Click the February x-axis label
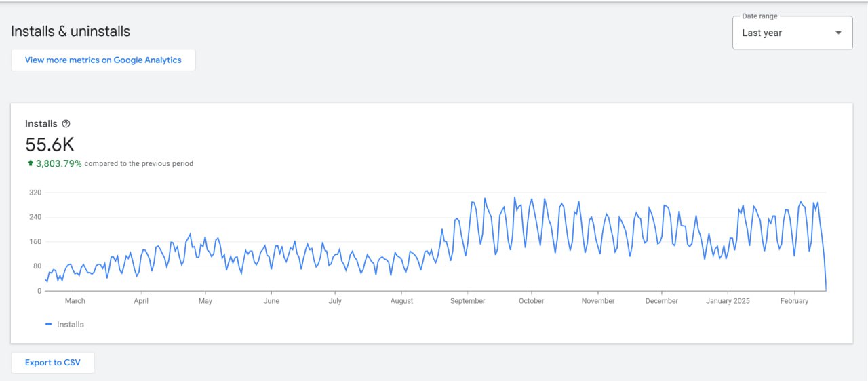This screenshot has width=868, height=381. pos(794,301)
